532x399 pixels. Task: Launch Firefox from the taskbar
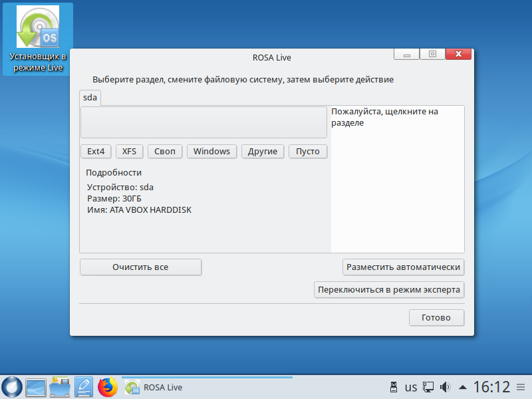[107, 387]
